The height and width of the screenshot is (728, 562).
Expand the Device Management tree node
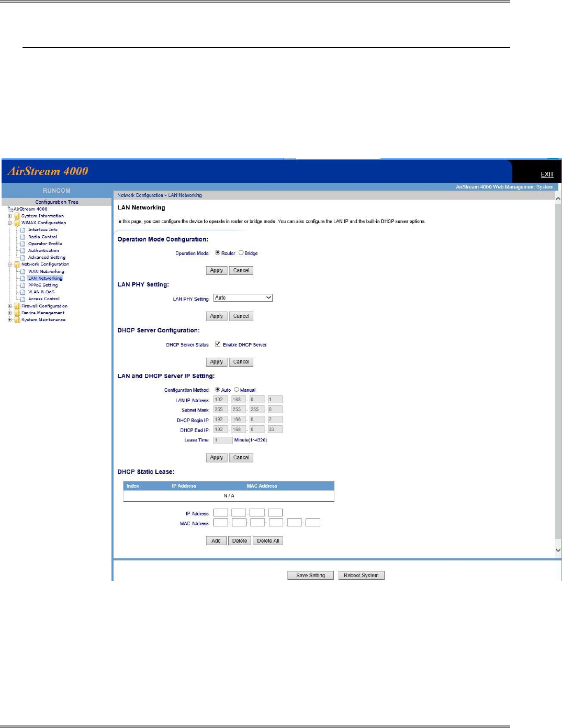click(10, 313)
